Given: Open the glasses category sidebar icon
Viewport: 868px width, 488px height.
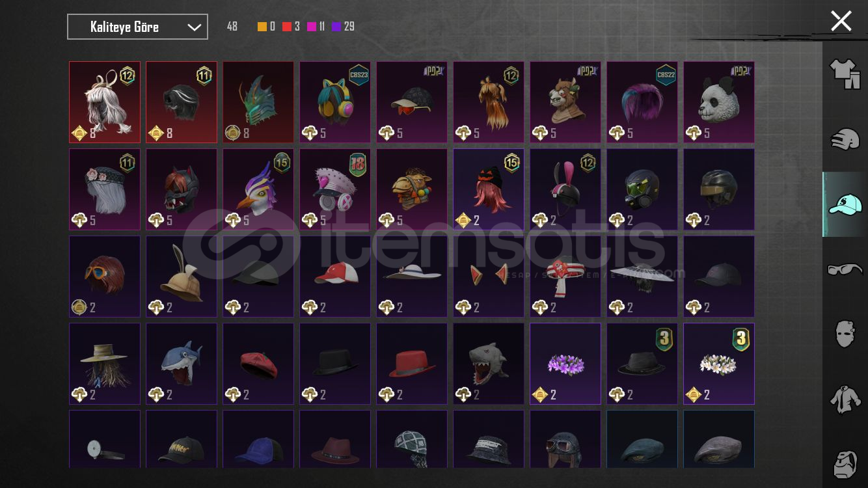Looking at the screenshot, I should 845,269.
